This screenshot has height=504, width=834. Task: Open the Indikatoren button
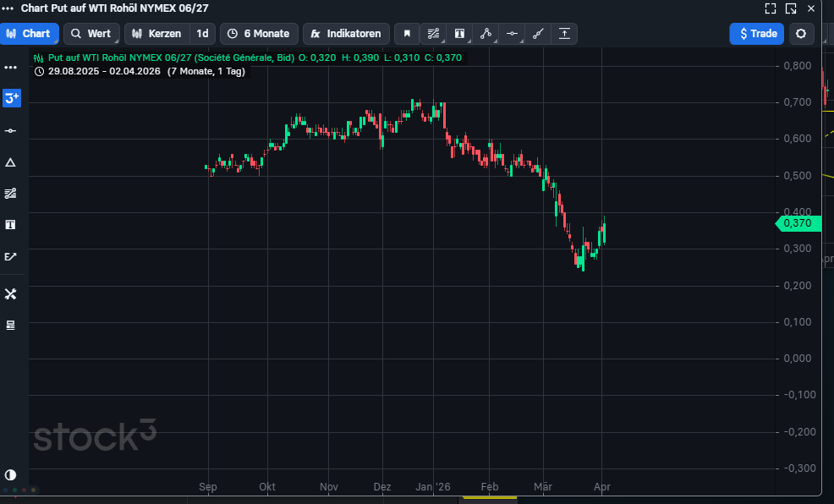tap(346, 34)
